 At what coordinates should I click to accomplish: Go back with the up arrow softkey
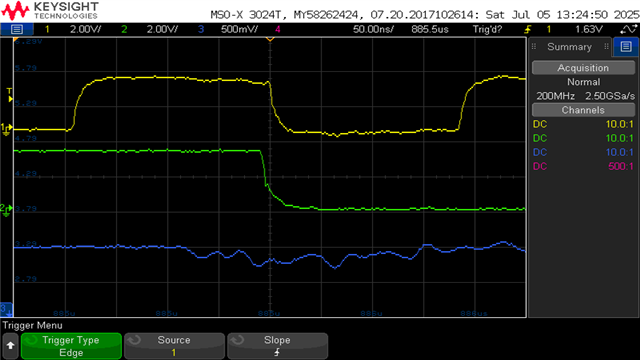[10, 346]
